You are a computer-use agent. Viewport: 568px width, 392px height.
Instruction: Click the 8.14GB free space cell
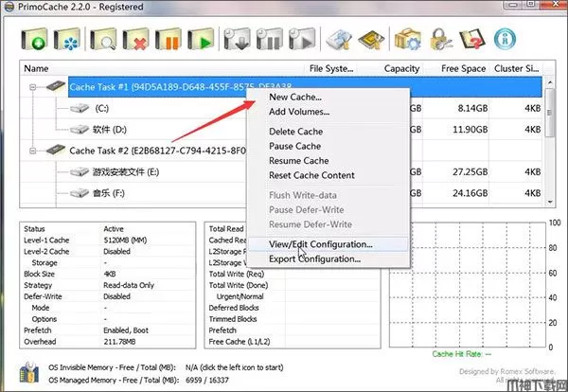point(472,108)
